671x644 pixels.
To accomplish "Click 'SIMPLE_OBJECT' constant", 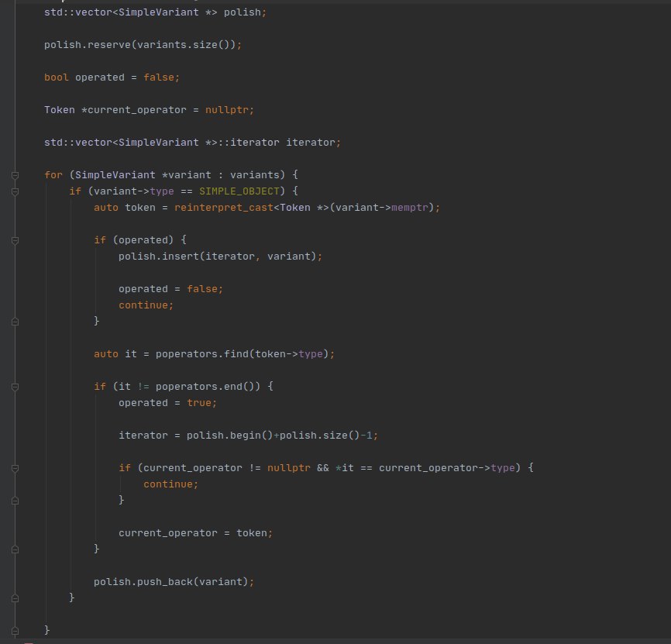I will tap(239, 191).
